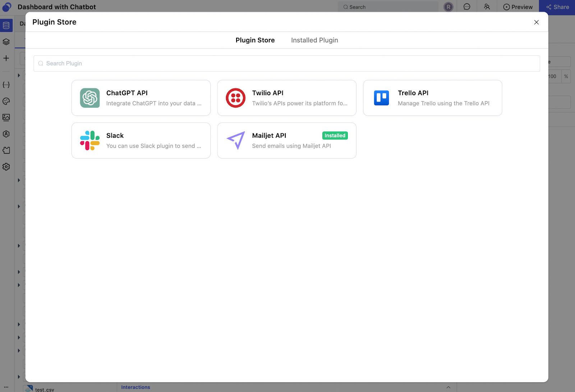The width and height of the screenshot is (575, 392).
Task: Open the settings gear icon in sidebar
Action: (6, 167)
